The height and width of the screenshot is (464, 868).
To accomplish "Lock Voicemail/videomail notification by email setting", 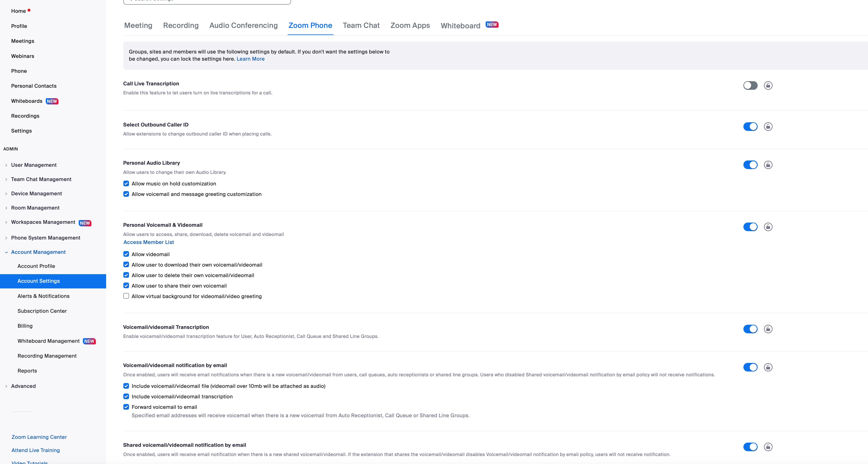I will (768, 367).
